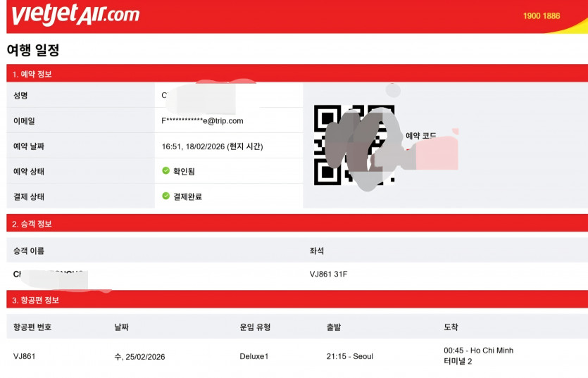Select the 2. 승객 정보 section header
Screen dimensions: 588x378
297,224
